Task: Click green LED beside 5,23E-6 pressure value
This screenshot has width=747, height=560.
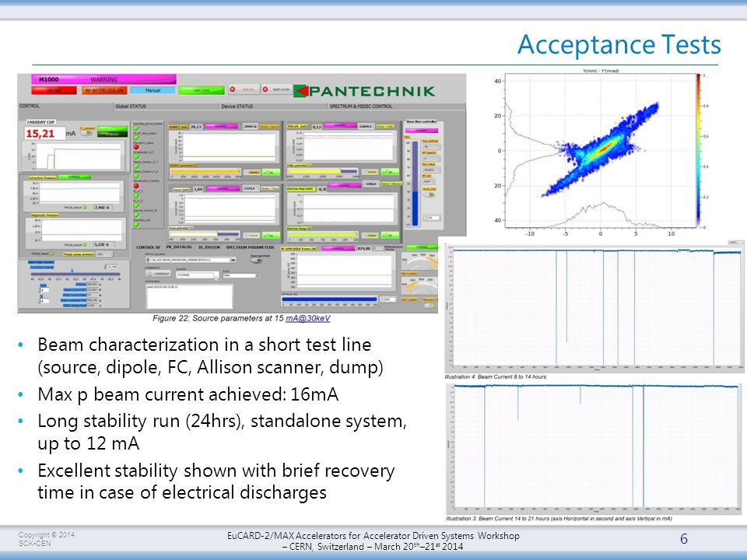Action: 85,245
